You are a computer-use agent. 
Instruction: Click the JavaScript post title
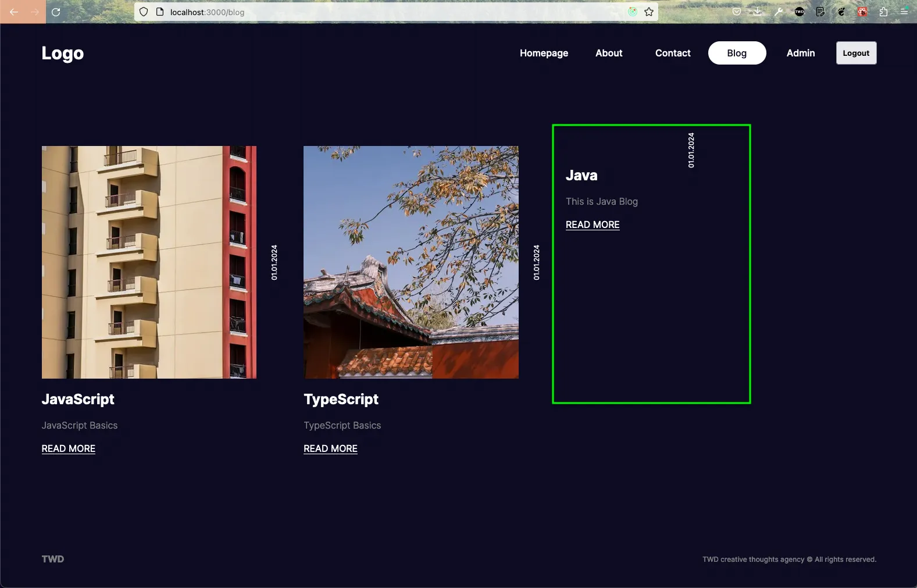[78, 399]
